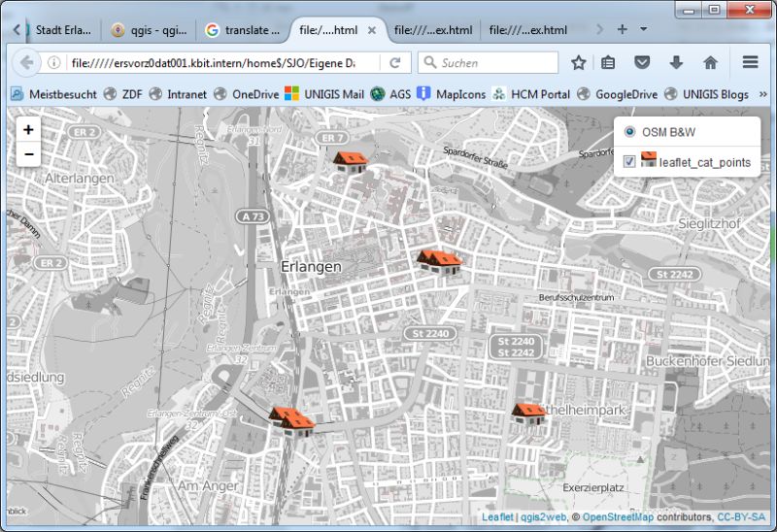Image resolution: width=777 pixels, height=532 pixels.
Task: Click the house marker cluster east of Erlangen
Action: [439, 261]
